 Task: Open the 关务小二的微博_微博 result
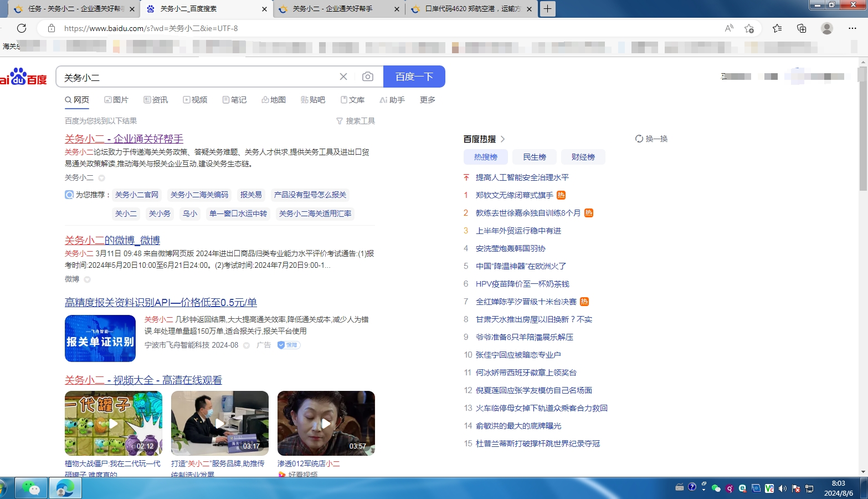point(112,241)
